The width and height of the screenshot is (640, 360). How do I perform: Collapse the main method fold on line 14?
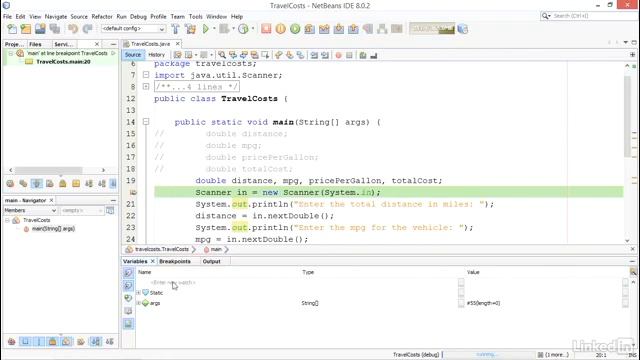coord(146,122)
